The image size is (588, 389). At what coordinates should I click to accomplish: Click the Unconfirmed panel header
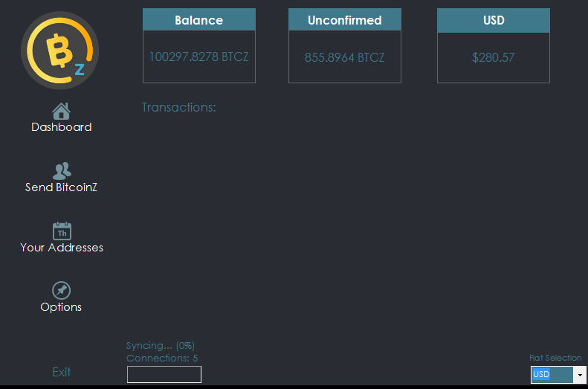tap(344, 20)
